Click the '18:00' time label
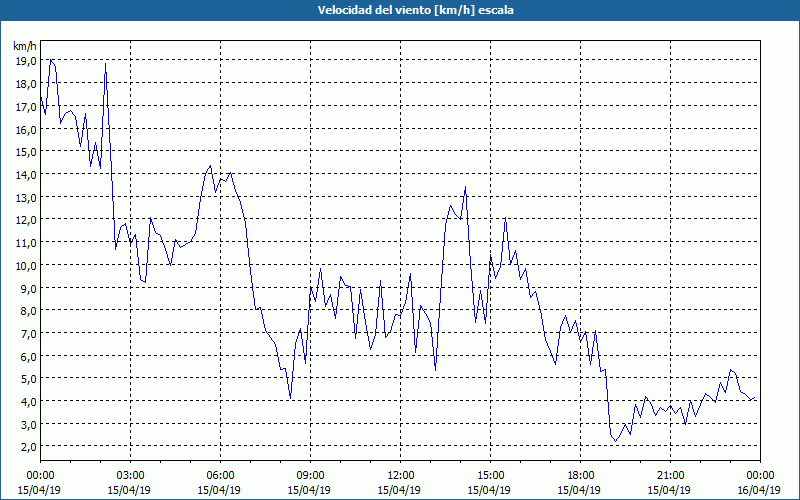The image size is (800, 500). pyautogui.click(x=581, y=476)
